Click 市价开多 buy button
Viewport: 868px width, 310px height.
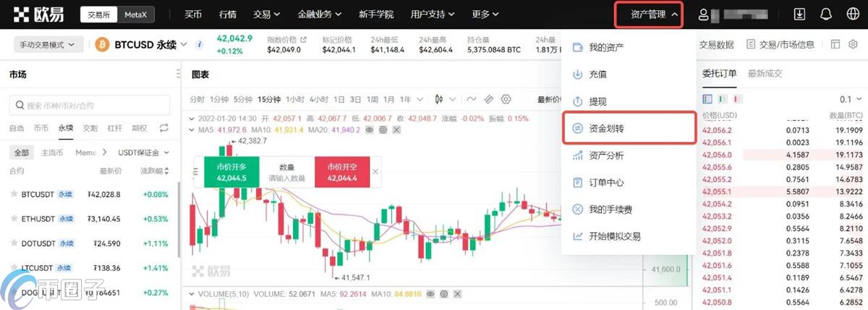(x=231, y=172)
